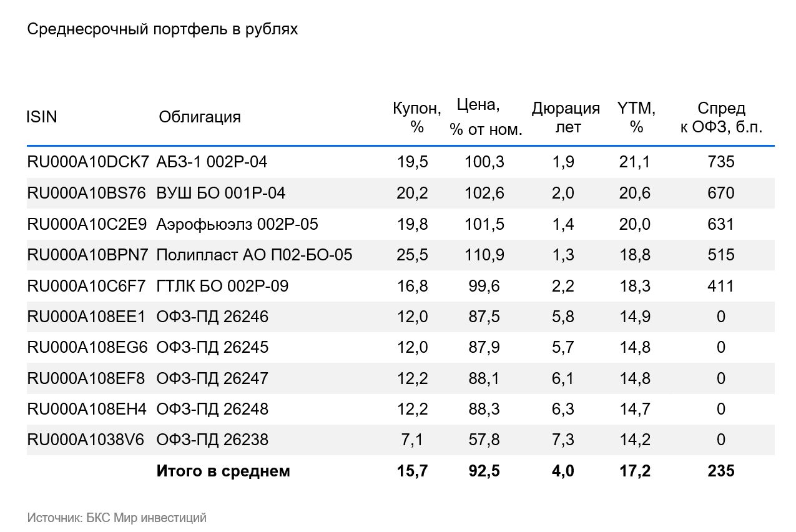Click the table title Среднесрочный портфель в рублях

(x=162, y=29)
